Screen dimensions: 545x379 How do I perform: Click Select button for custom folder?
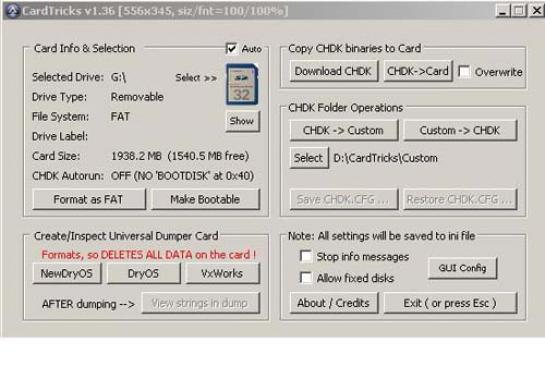309,158
